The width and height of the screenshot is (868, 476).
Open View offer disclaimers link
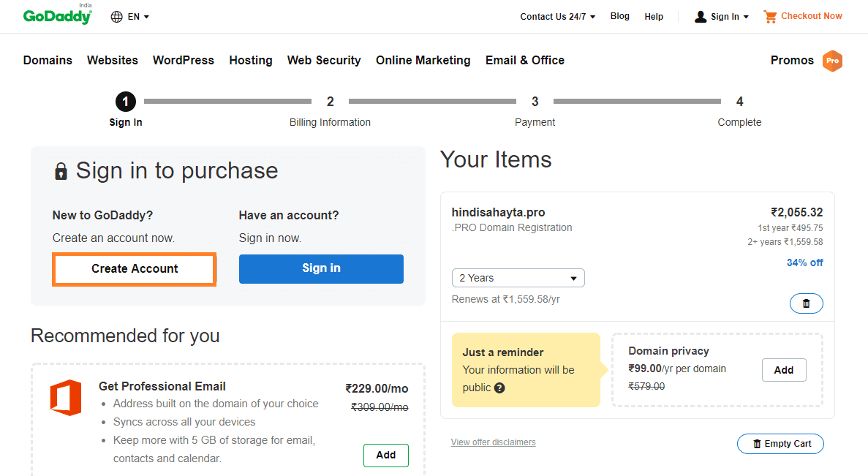494,442
